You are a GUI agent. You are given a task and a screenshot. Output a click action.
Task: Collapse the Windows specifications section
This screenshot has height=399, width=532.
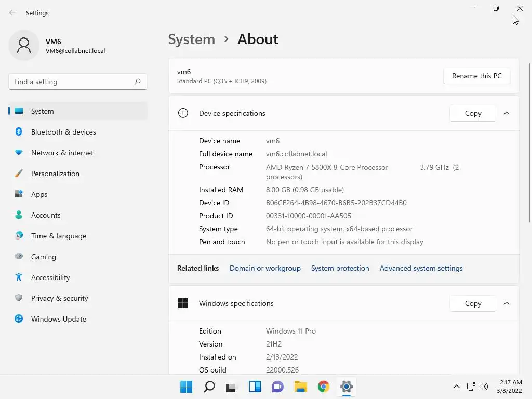pyautogui.click(x=506, y=303)
